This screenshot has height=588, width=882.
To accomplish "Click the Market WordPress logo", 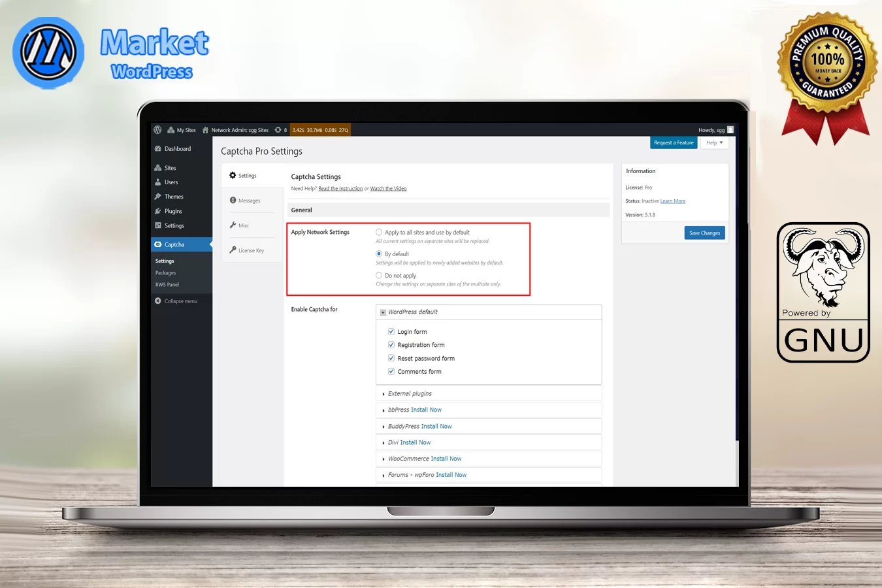I will pos(111,54).
